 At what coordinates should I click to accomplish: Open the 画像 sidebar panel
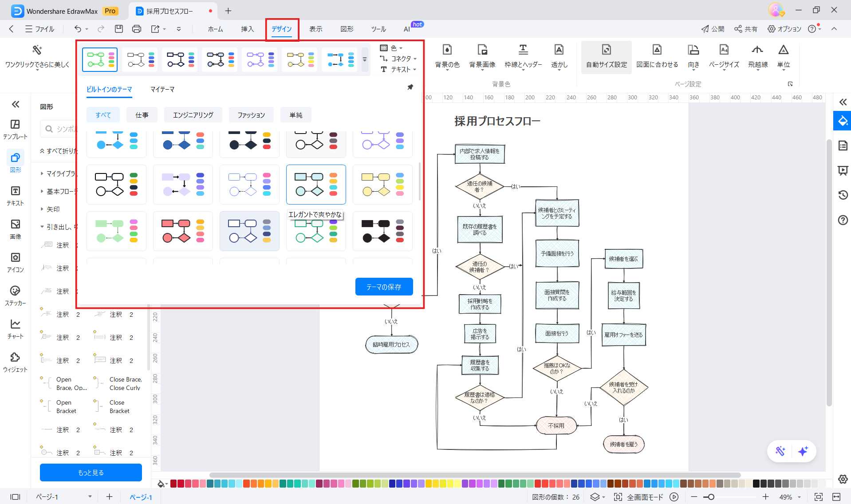(x=15, y=229)
